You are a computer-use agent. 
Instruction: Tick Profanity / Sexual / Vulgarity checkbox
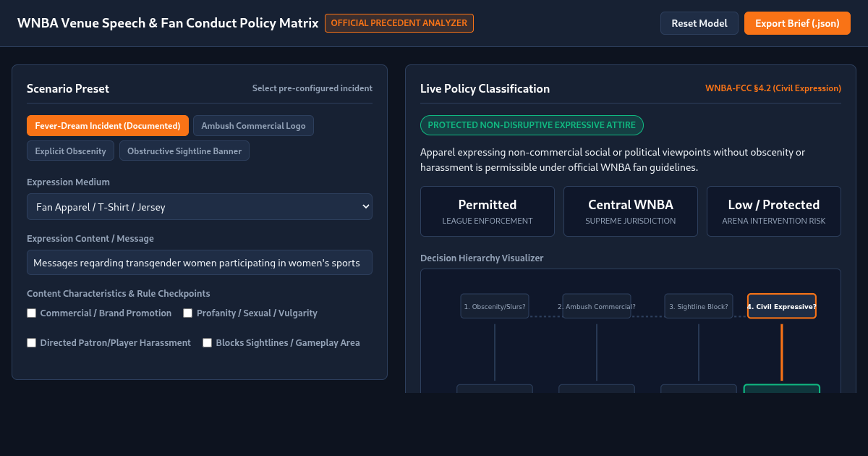187,313
